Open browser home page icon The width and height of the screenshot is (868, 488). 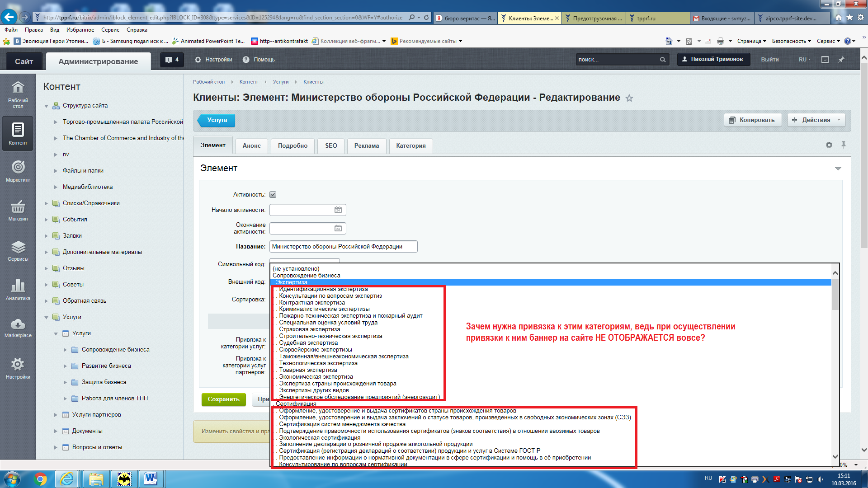click(839, 18)
